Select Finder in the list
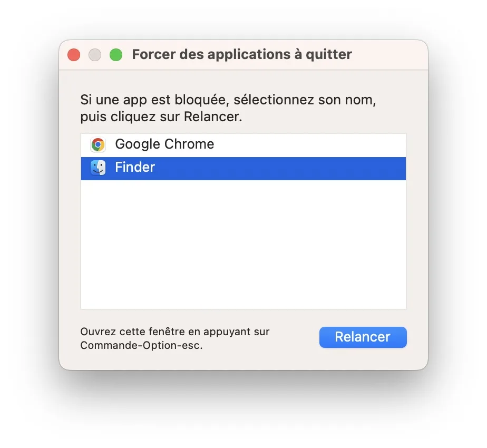The image size is (487, 448). click(211, 167)
